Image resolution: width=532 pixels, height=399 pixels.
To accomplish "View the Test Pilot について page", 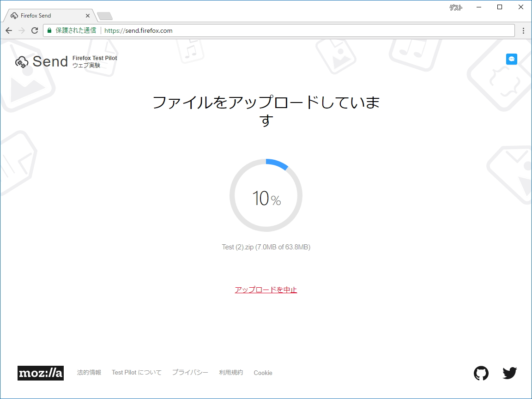I will 136,372.
